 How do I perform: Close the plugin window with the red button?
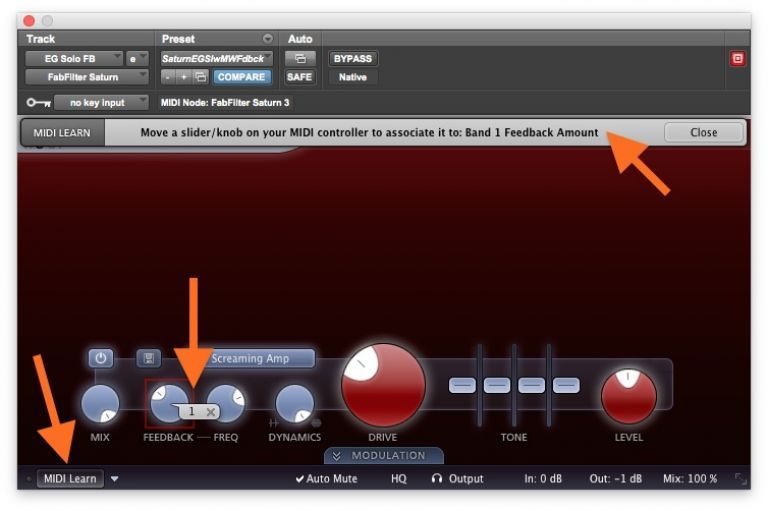tap(29, 21)
